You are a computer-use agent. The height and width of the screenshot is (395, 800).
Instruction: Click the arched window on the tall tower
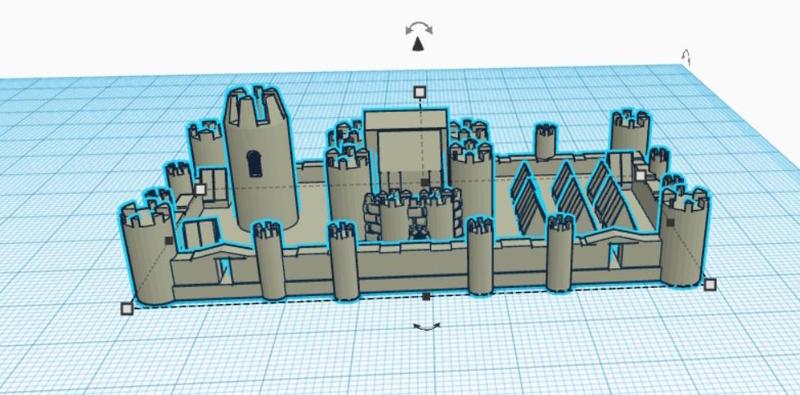[x=254, y=164]
